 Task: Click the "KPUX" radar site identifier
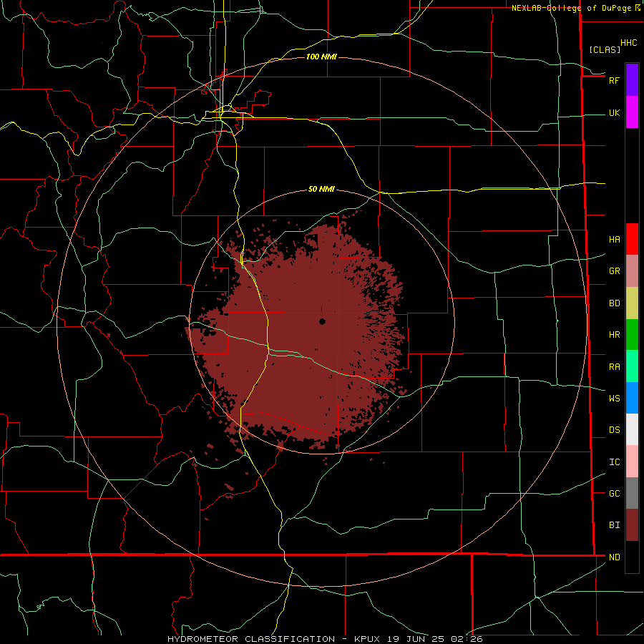coord(367,639)
